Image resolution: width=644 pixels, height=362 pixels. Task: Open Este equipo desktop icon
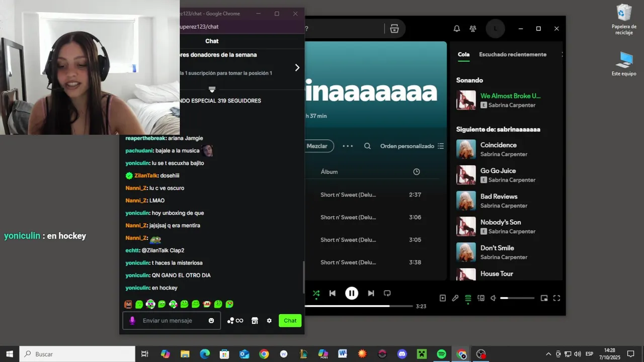click(x=624, y=64)
